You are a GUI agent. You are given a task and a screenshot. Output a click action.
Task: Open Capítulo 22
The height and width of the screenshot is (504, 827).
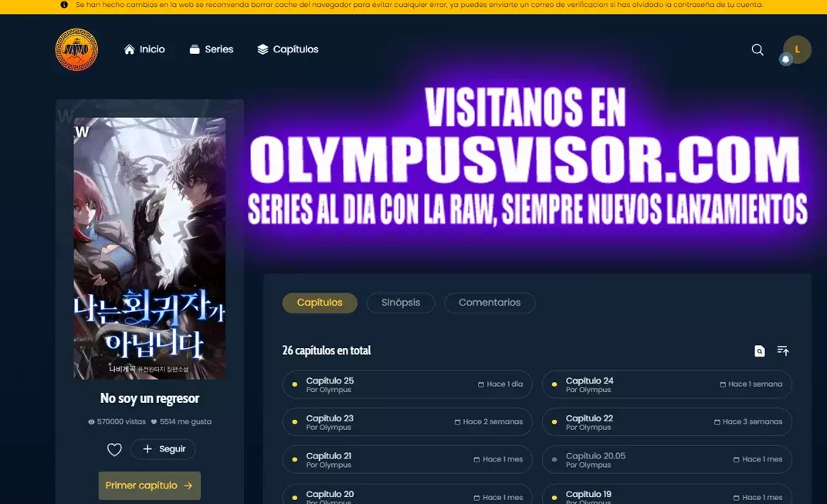666,421
